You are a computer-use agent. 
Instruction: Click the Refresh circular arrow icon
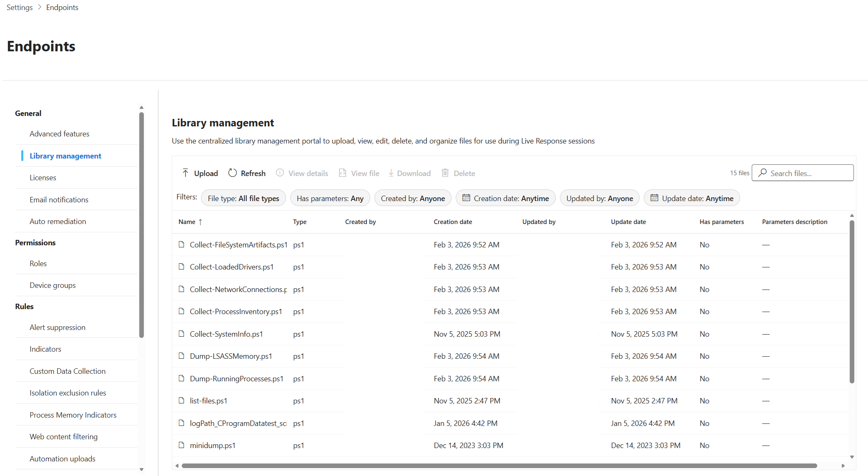[233, 173]
